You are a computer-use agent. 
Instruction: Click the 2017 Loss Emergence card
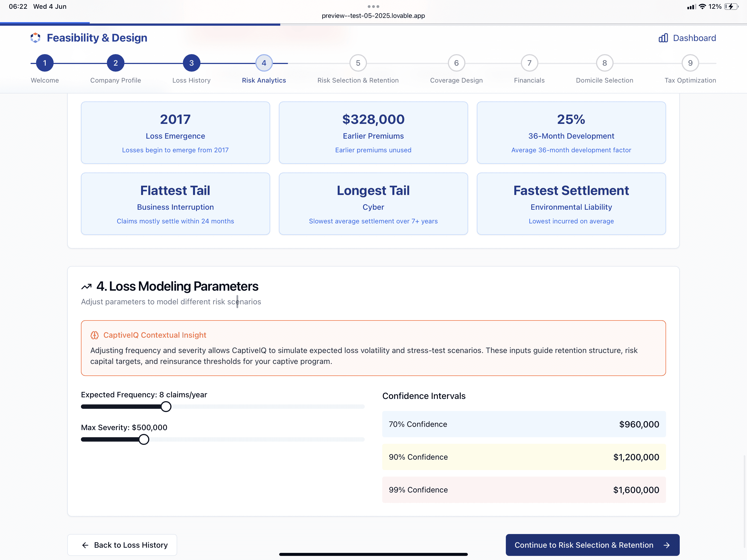click(x=175, y=132)
